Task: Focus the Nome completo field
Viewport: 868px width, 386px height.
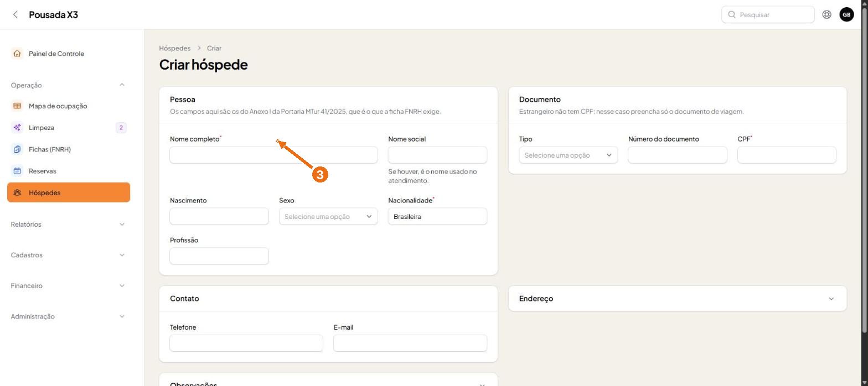Action: [x=273, y=155]
